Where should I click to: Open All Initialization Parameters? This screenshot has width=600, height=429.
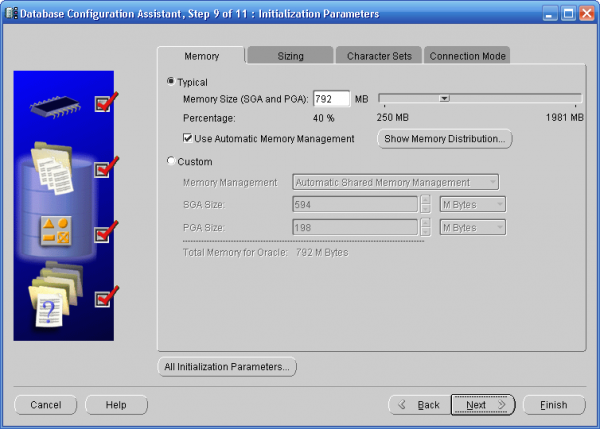[x=227, y=367]
